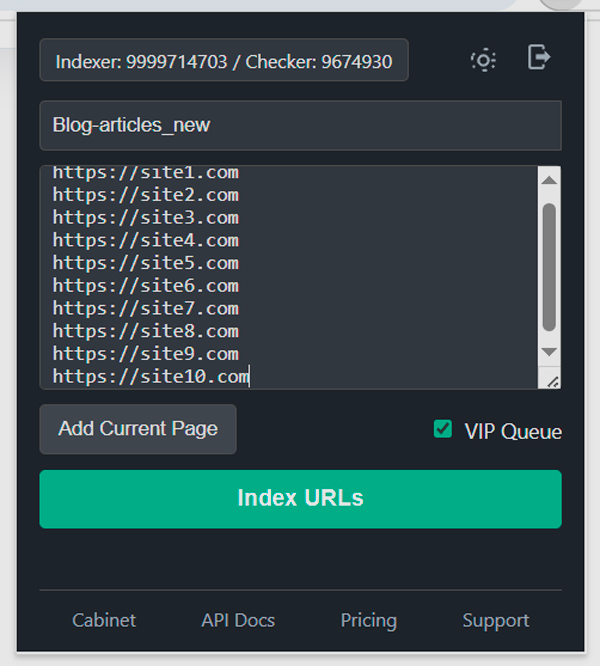Click the Blog-articles_new project name field
This screenshot has height=666, width=600.
pyautogui.click(x=300, y=125)
